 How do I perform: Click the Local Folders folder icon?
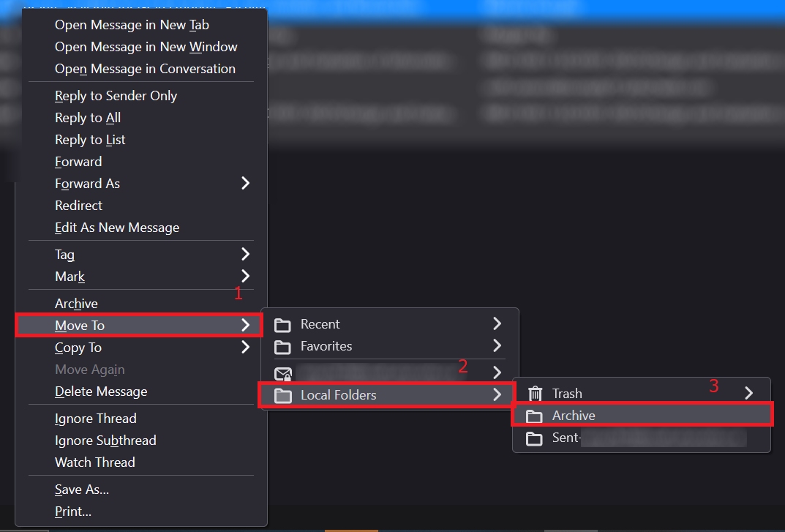(x=283, y=396)
